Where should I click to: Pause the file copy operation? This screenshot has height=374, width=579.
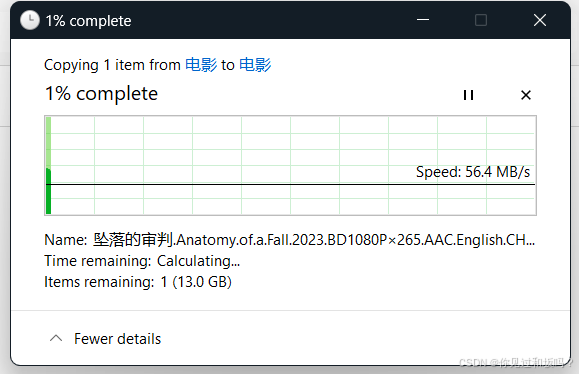tap(468, 95)
